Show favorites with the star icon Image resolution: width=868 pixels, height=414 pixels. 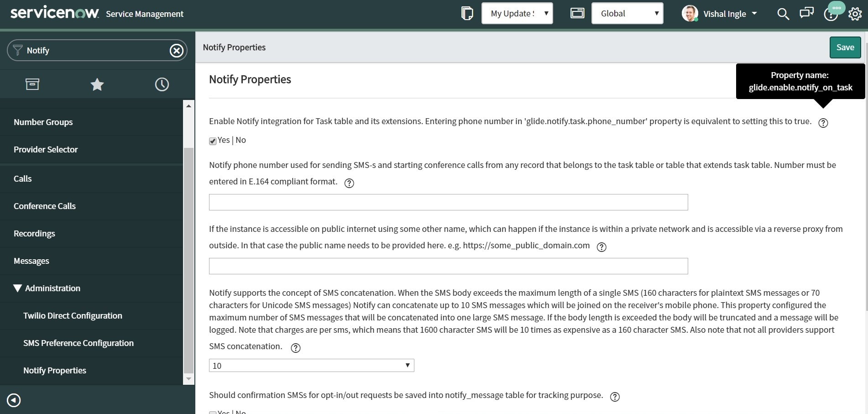click(97, 84)
